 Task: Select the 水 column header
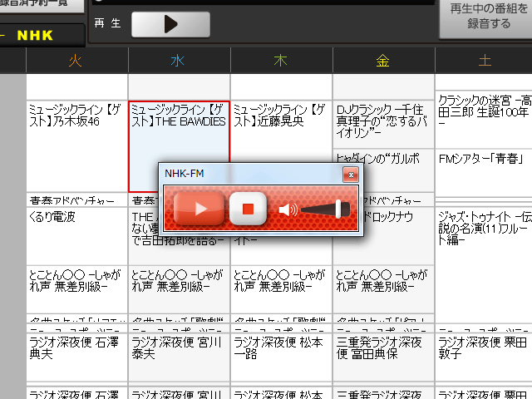point(180,61)
